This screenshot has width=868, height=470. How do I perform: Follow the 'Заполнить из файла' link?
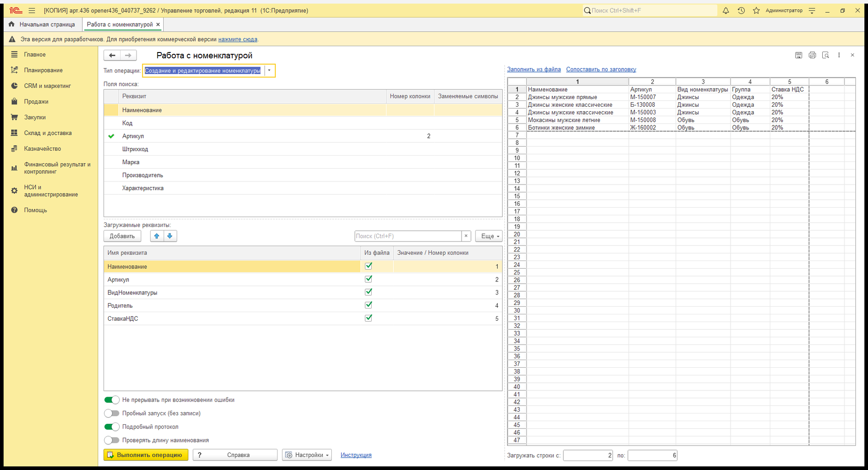(x=534, y=69)
